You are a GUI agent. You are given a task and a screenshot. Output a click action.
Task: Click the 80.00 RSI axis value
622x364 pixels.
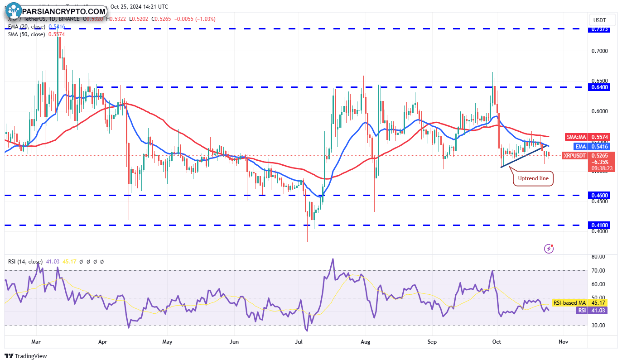click(x=598, y=257)
